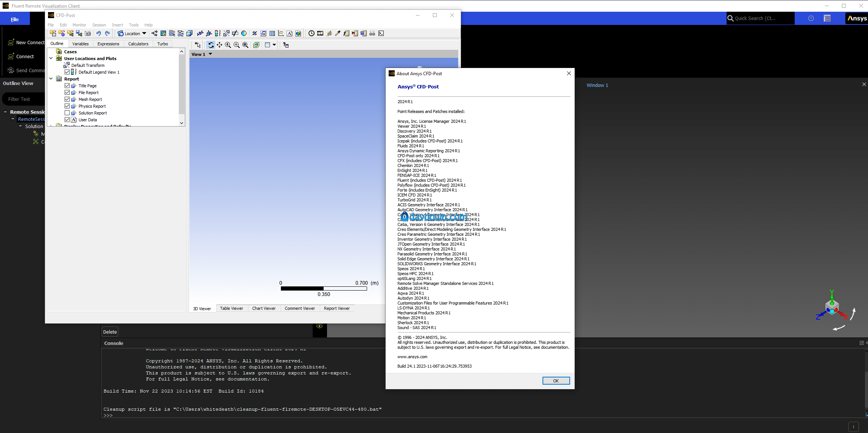
Task: Insert a Volume rendering via cube icon
Action: 189,33
